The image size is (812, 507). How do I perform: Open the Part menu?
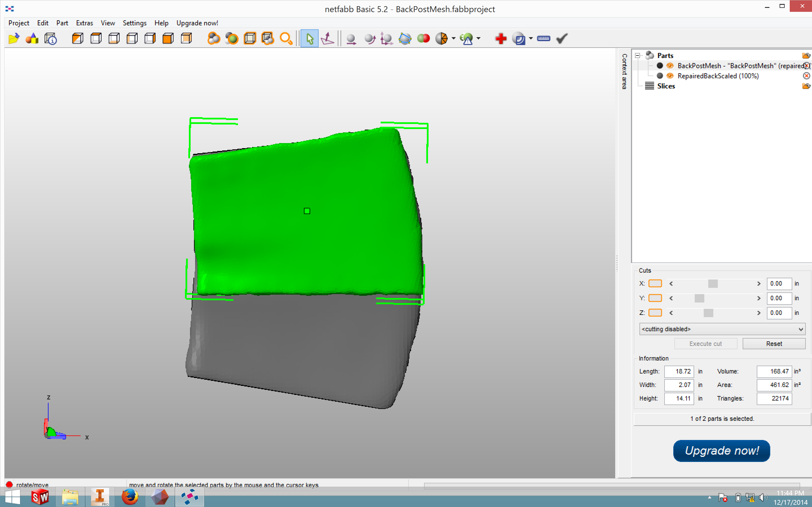click(61, 23)
